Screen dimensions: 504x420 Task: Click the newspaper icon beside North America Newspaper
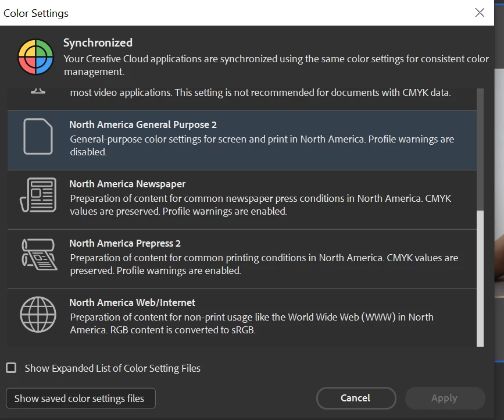(x=38, y=195)
